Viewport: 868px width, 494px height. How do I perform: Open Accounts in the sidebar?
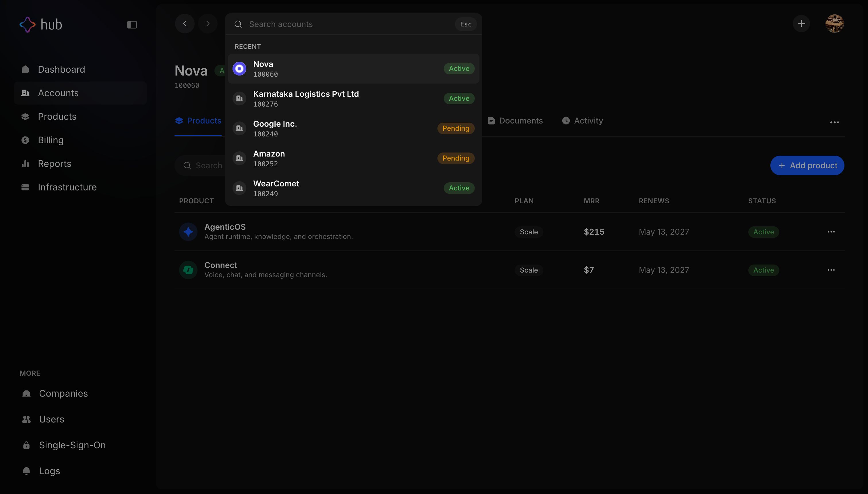pos(80,93)
